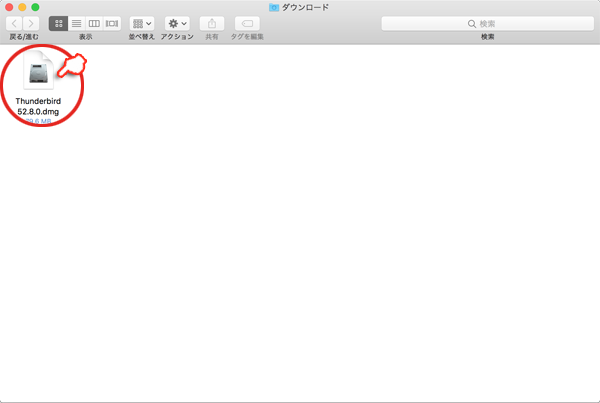Go back with the left arrow button

15,23
